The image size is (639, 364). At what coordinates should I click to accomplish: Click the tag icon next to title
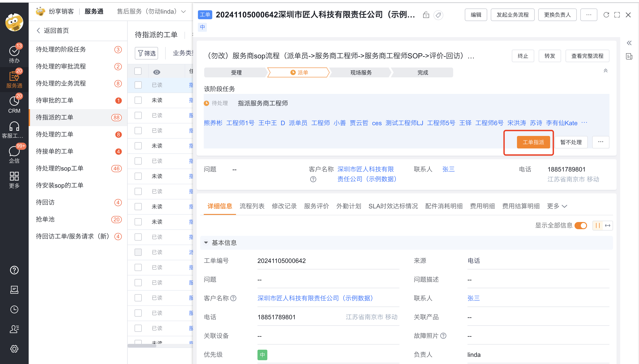[438, 15]
